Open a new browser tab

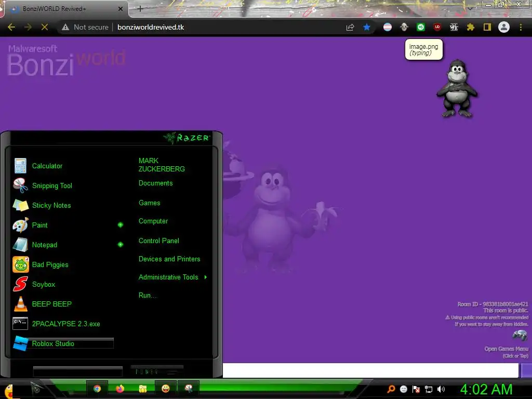tap(140, 9)
